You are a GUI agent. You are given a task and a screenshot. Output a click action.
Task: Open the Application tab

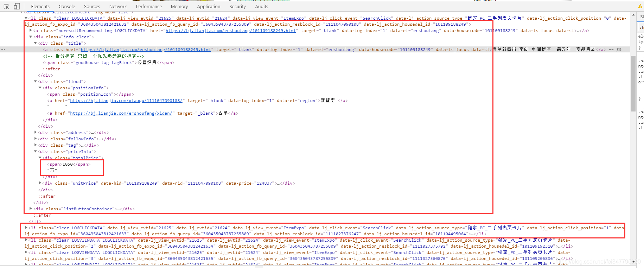pos(209,6)
